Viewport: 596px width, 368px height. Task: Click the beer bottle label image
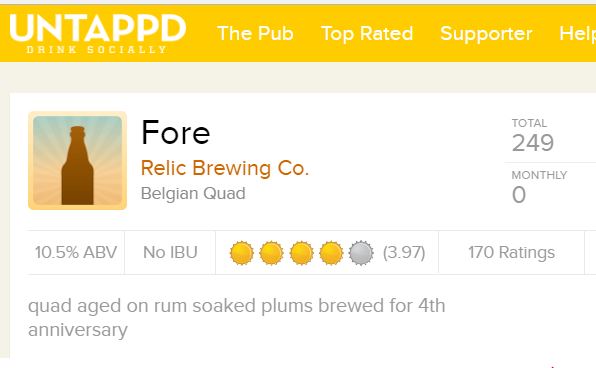(78, 160)
